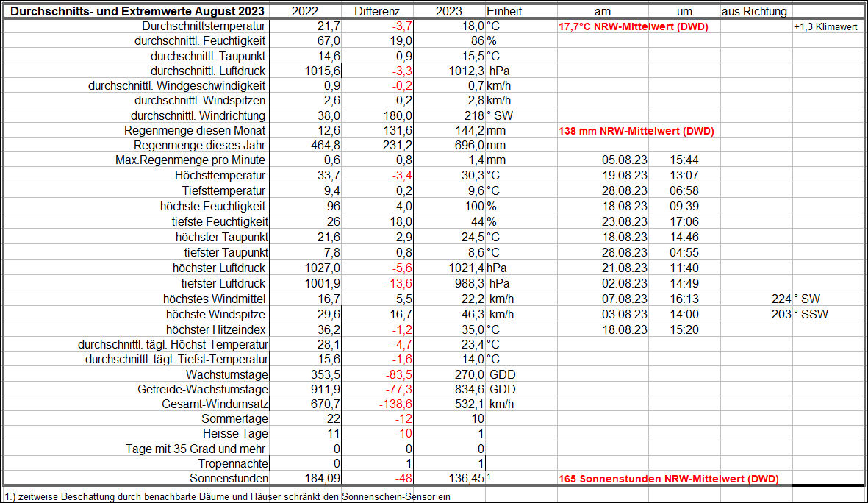This screenshot has height=503, width=868.
Task: Click the 'durchschnittl. Windgeschwindigkeit' label
Action: (176, 86)
